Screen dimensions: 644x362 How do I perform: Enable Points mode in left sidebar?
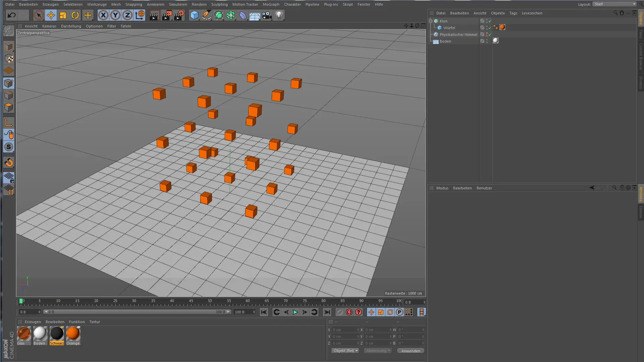[x=9, y=83]
